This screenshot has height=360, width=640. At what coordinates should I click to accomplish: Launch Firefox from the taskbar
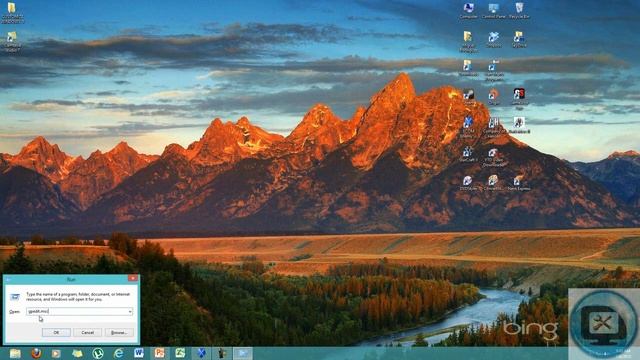click(36, 353)
